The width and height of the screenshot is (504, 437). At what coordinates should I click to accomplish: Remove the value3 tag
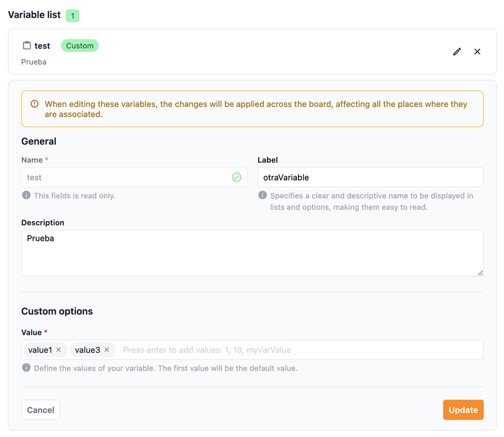coord(107,350)
